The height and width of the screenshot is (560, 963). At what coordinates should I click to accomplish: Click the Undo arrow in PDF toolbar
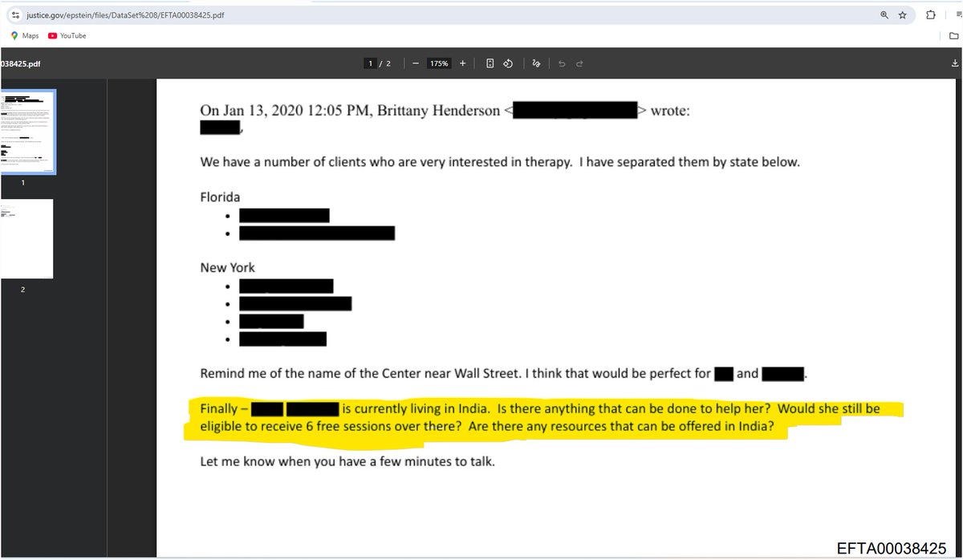coord(562,63)
